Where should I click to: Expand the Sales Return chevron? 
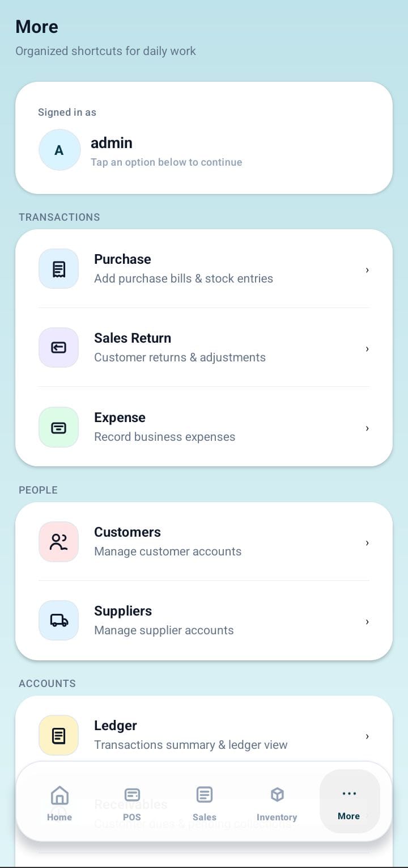point(367,349)
